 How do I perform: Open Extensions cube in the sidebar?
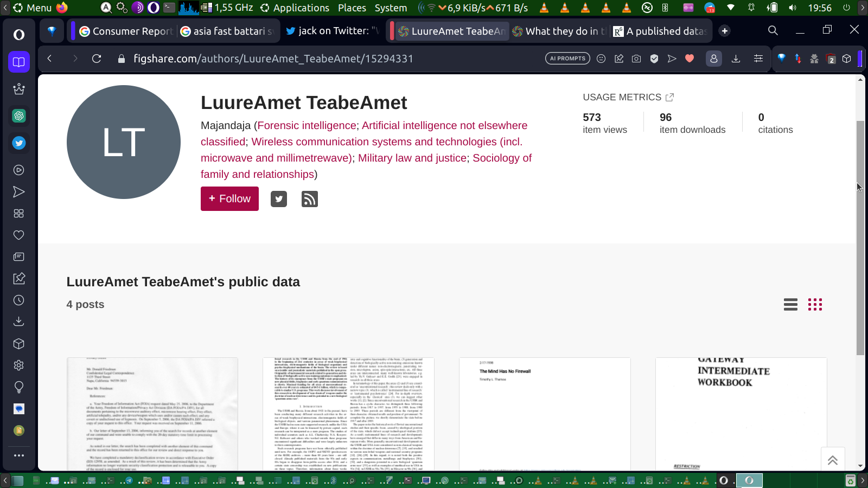coord(19,344)
